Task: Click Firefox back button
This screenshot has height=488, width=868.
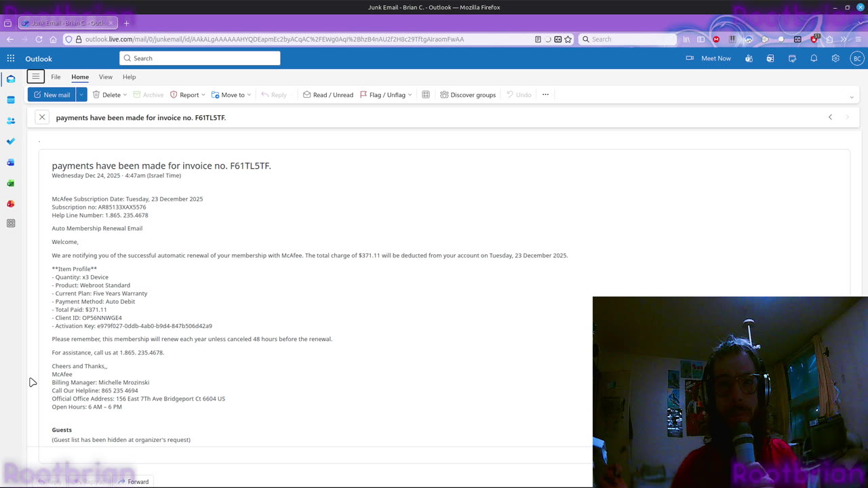Action: coord(9,39)
